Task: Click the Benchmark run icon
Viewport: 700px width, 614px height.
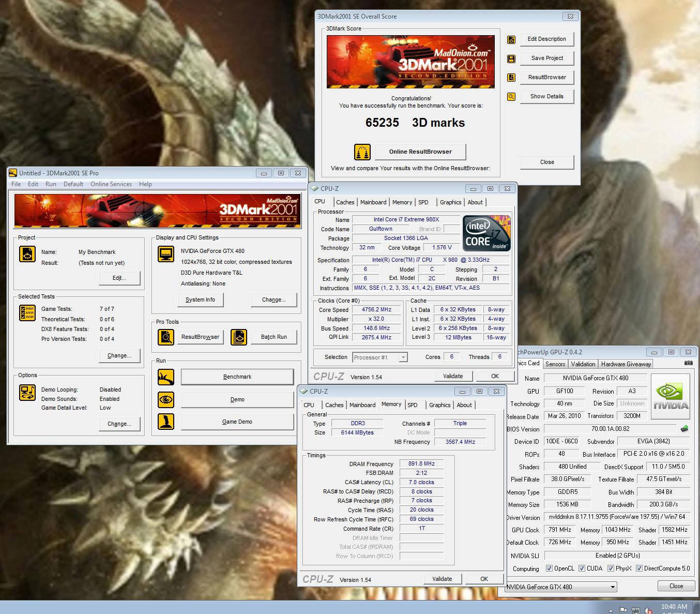Action: [166, 377]
